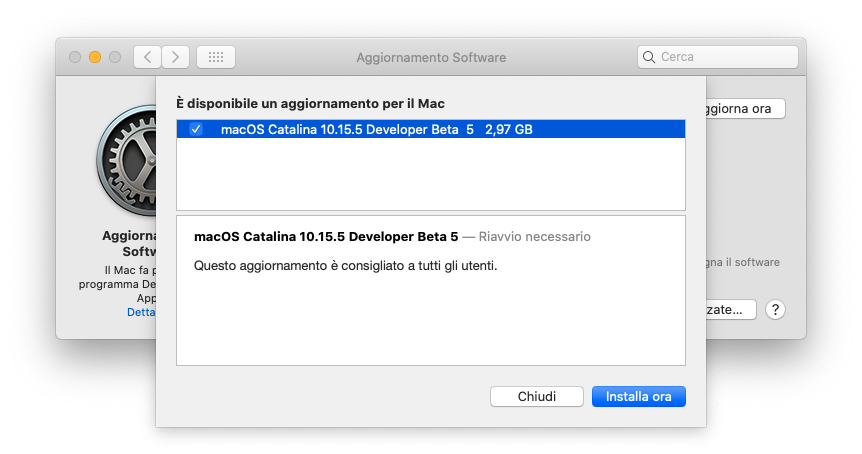Click the 2,97 GB size text
This screenshot has width=862, height=454.
pyautogui.click(x=509, y=130)
